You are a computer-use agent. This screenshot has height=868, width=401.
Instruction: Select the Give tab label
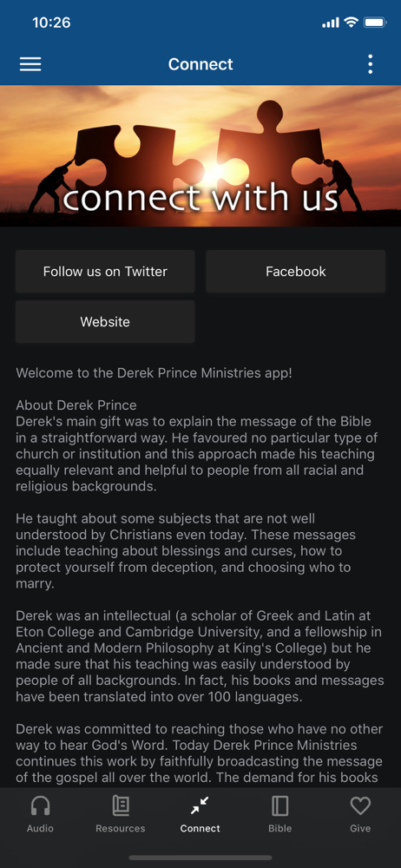(x=360, y=829)
